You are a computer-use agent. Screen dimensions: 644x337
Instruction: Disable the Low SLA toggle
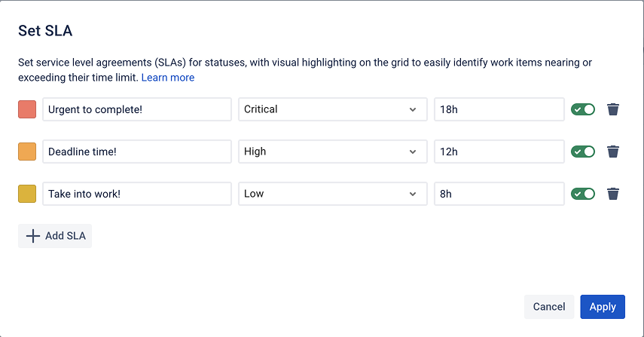tap(583, 194)
